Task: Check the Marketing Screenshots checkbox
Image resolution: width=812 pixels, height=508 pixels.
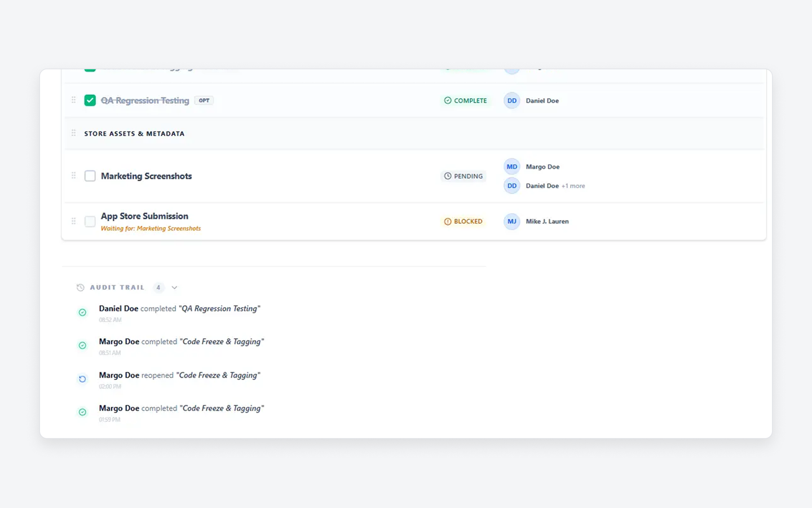Action: pos(90,176)
